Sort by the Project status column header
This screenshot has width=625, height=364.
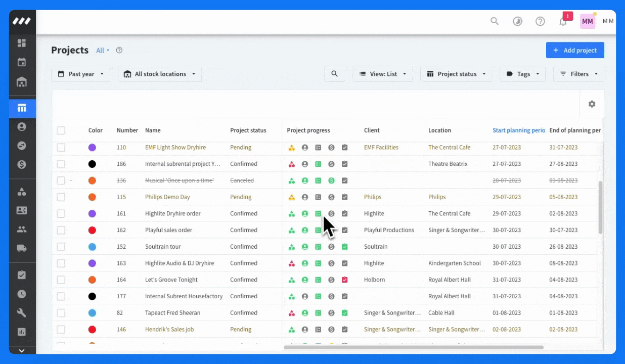click(x=248, y=130)
